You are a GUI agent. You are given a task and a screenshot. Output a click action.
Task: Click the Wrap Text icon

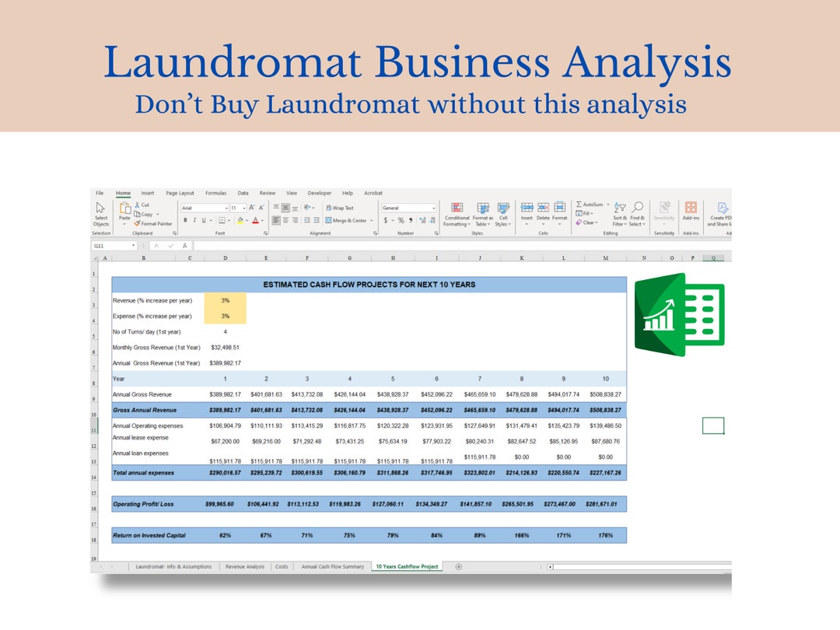coord(327,208)
